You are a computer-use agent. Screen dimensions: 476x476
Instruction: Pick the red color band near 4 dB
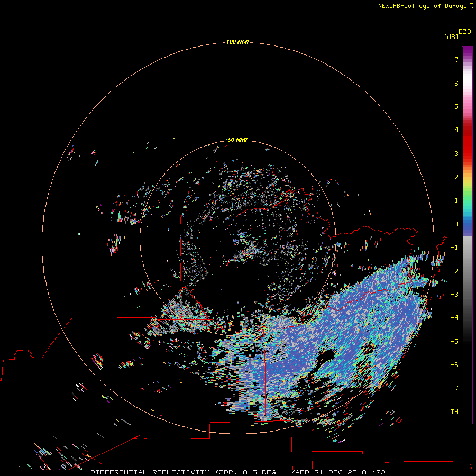pyautogui.click(x=467, y=130)
